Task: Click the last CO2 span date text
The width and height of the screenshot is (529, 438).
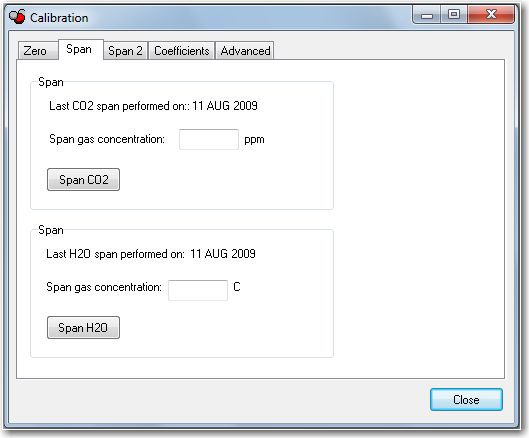Action: coord(225,106)
